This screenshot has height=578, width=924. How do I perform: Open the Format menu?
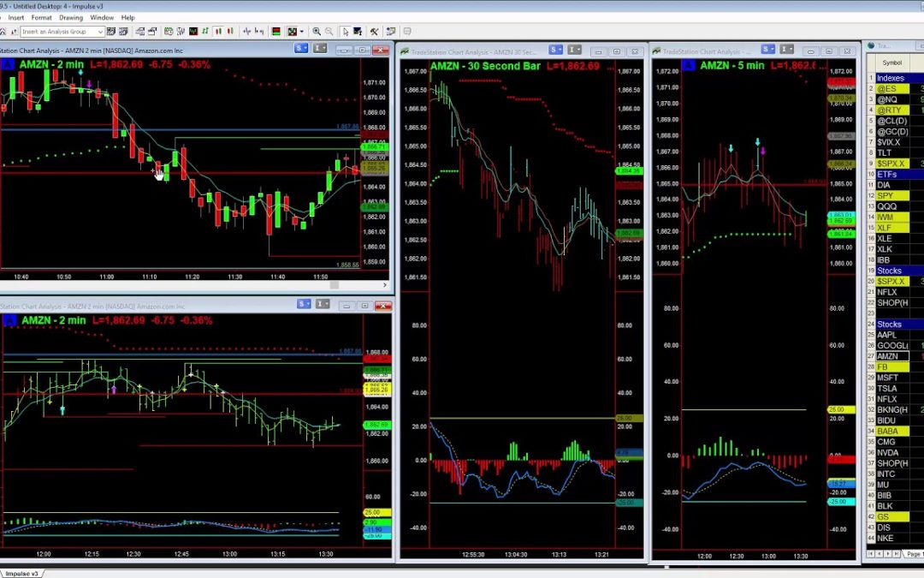click(41, 18)
